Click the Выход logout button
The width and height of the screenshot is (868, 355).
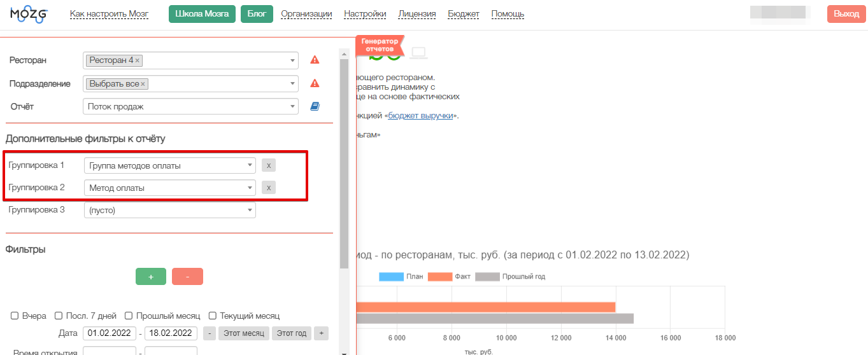[x=846, y=14]
